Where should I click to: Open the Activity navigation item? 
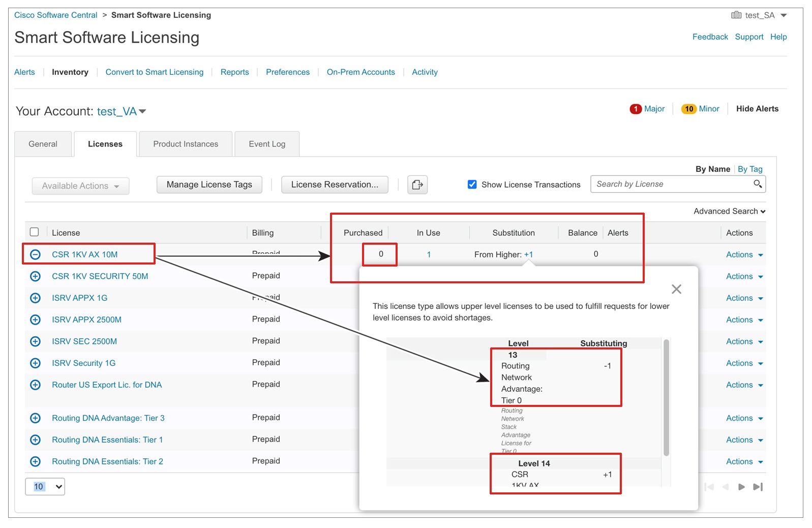(425, 72)
